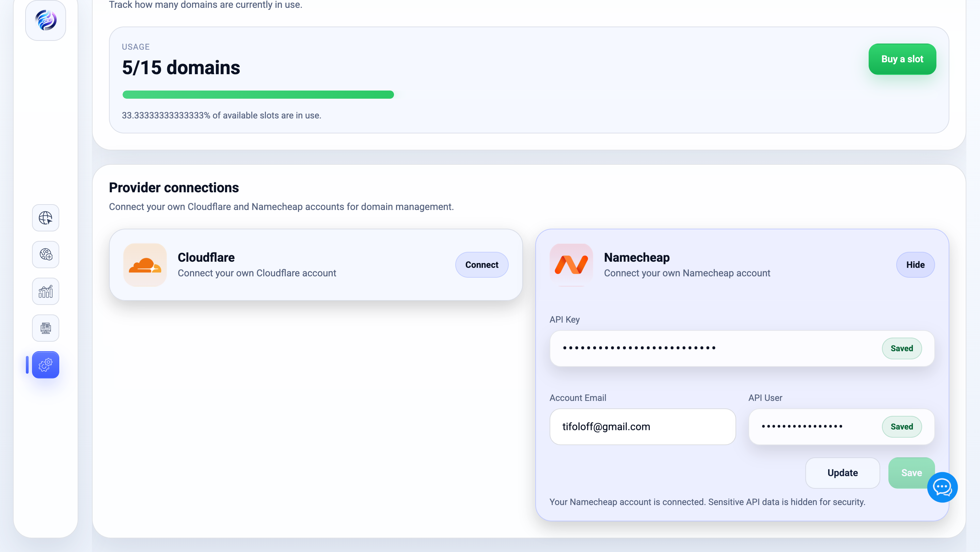Connect your Cloudflare account
The width and height of the screenshot is (980, 552).
click(x=481, y=264)
